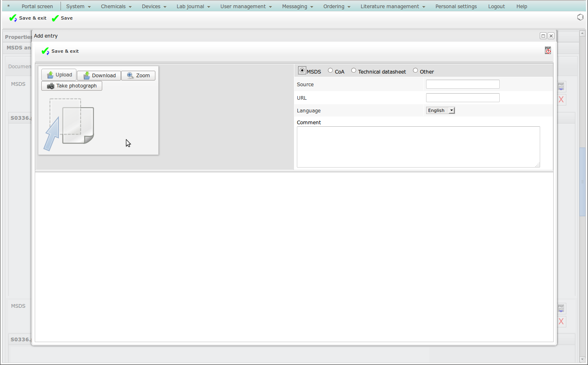Expand the Literature management menu
This screenshot has width=588, height=365.
click(393, 7)
